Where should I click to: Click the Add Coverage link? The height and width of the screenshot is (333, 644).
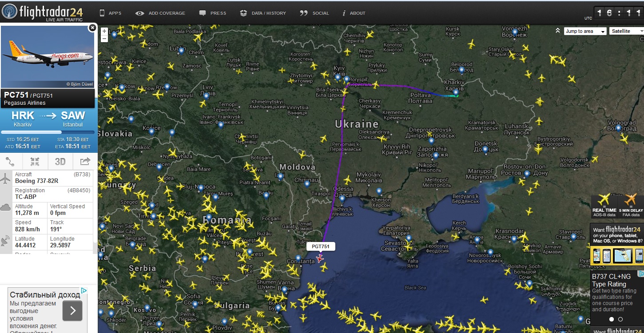click(x=161, y=13)
